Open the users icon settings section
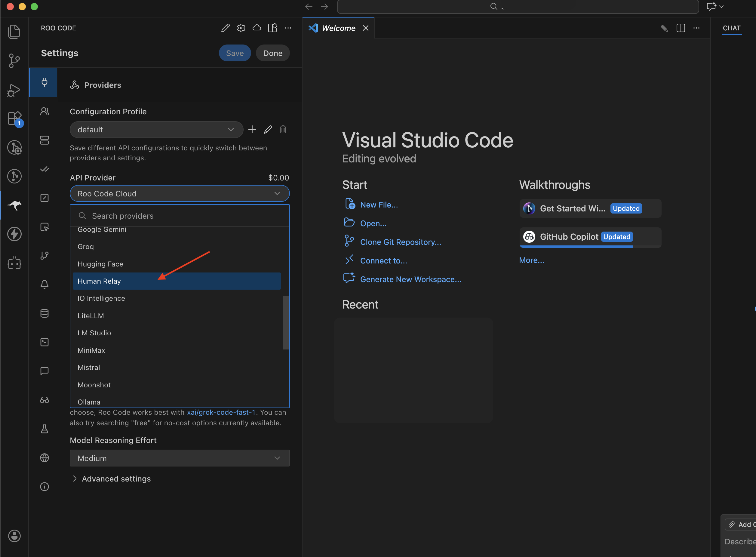Viewport: 756px width, 557px height. (45, 111)
